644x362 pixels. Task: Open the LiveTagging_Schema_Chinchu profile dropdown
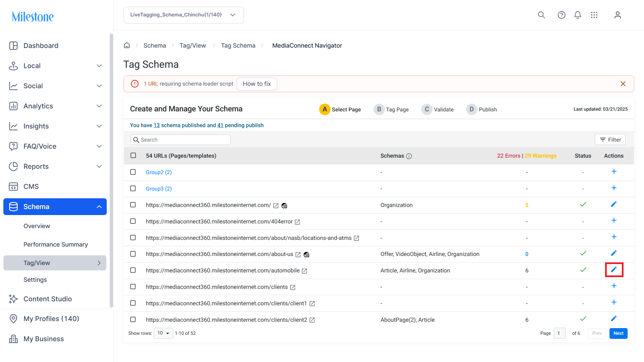pos(184,15)
